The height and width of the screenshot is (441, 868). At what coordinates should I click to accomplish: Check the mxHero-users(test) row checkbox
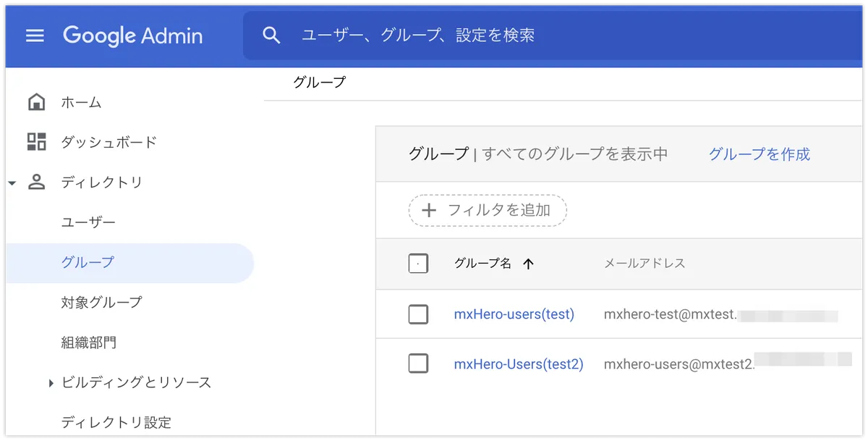pos(418,314)
